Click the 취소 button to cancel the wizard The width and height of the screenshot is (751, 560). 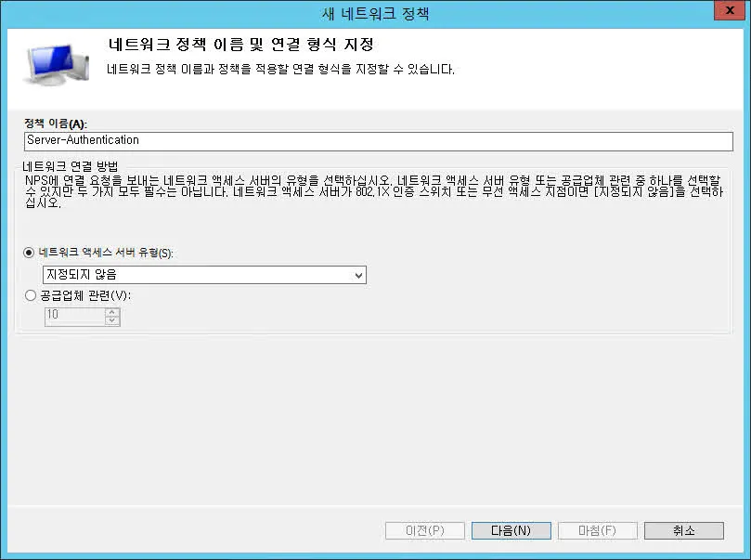(684, 530)
